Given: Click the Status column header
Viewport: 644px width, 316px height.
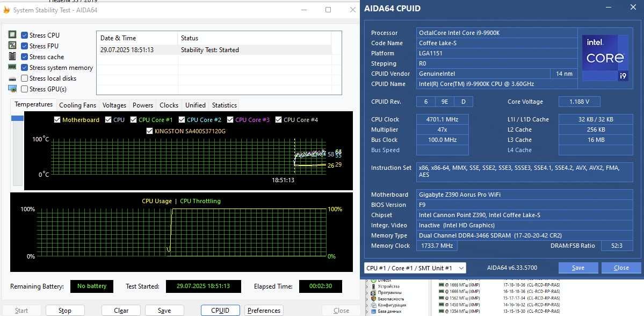Looking at the screenshot, I should coord(254,38).
